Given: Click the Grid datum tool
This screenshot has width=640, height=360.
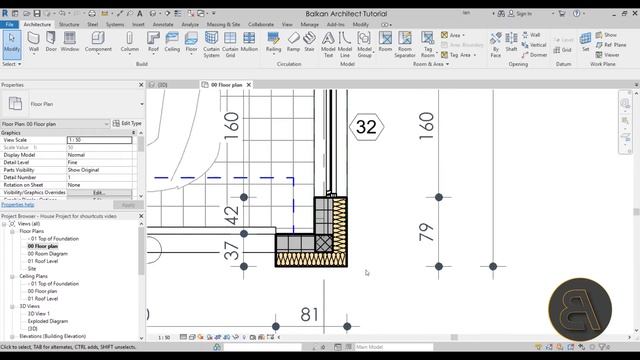Looking at the screenshot, I should coord(562,50).
